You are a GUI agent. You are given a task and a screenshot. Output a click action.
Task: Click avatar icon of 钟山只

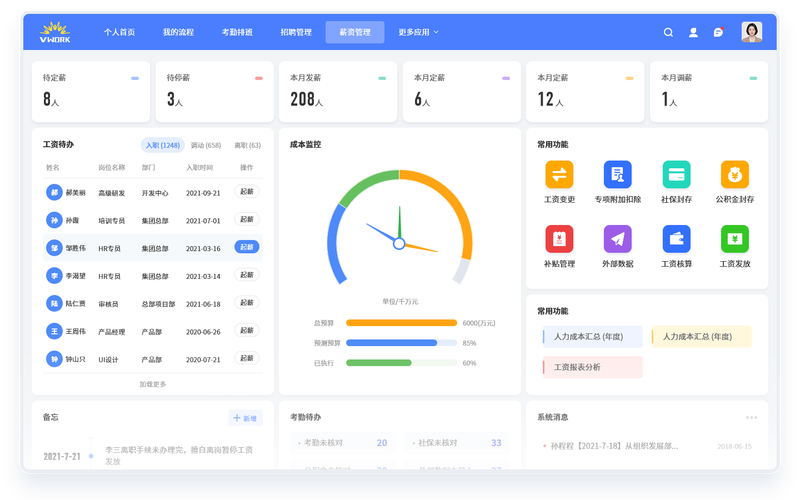(x=54, y=359)
